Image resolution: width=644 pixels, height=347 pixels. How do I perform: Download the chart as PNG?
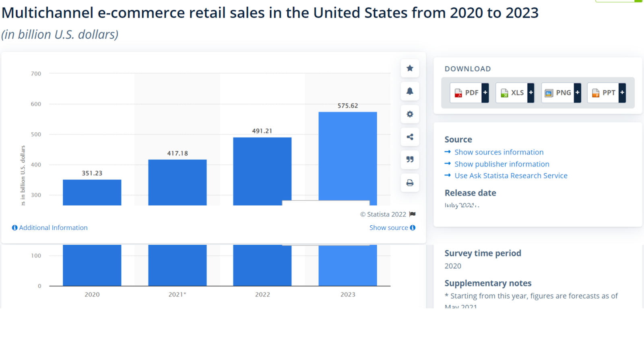(x=558, y=93)
